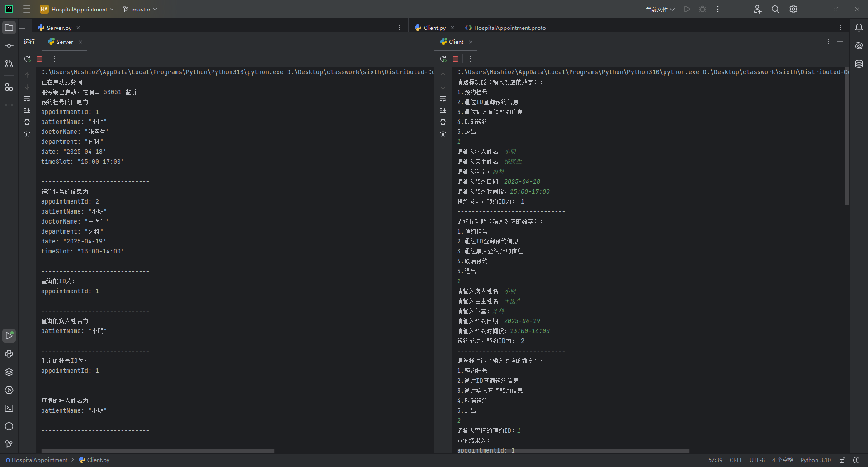Debug the current file
Viewport: 868px width, 467px height.
(703, 9)
